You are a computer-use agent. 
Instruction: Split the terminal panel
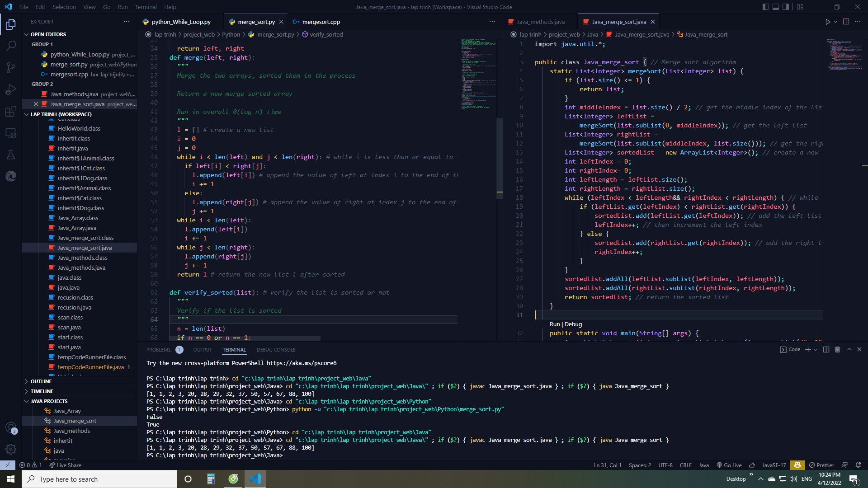coord(826,349)
